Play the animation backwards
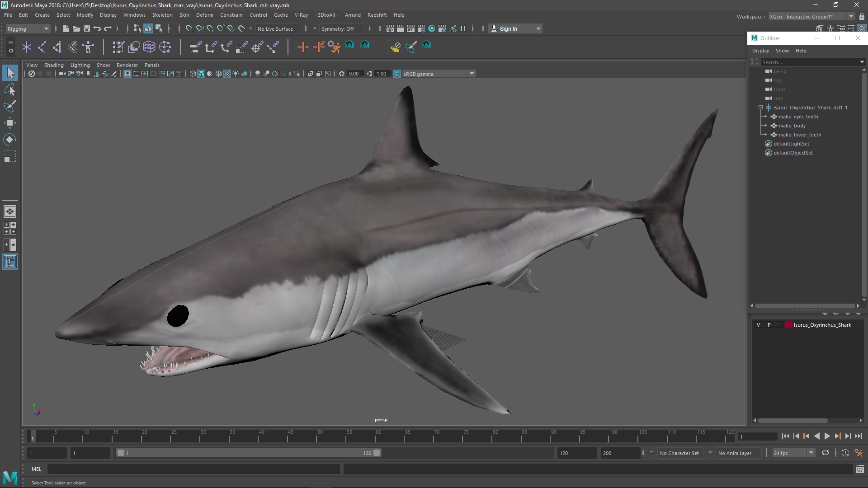This screenshot has width=868, height=488. coord(816,436)
